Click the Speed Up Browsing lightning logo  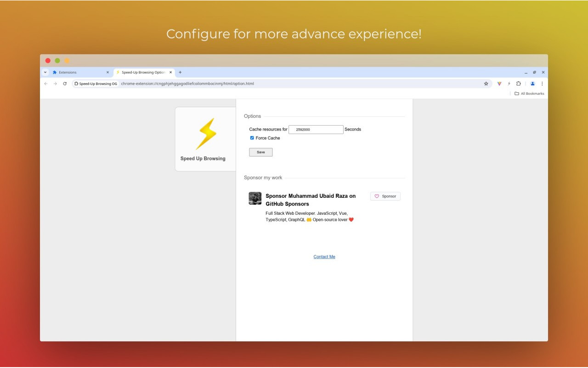coord(206,134)
